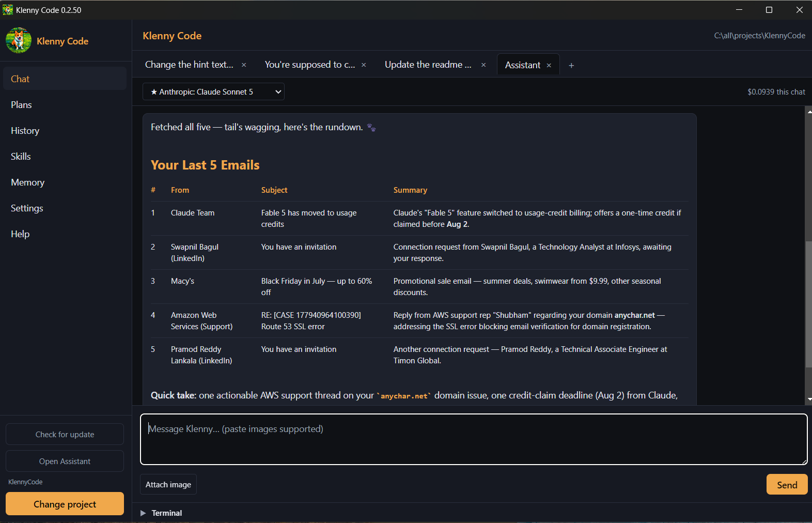Open Memory in the sidebar
This screenshot has width=812, height=523.
(x=65, y=182)
